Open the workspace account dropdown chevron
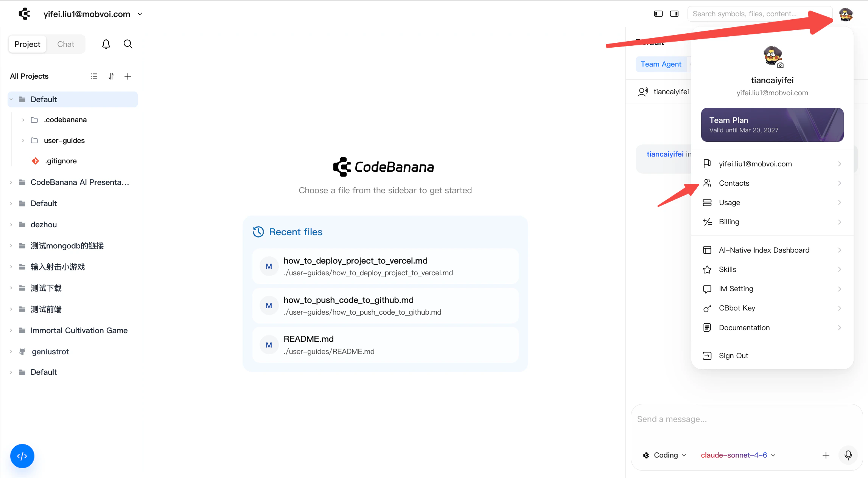The height and width of the screenshot is (478, 868). tap(140, 14)
